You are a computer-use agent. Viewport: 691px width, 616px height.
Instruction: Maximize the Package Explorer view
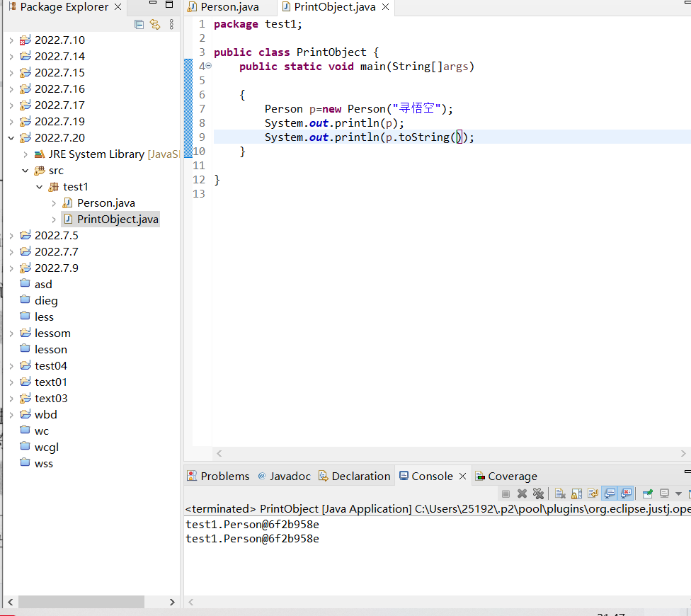click(x=169, y=4)
